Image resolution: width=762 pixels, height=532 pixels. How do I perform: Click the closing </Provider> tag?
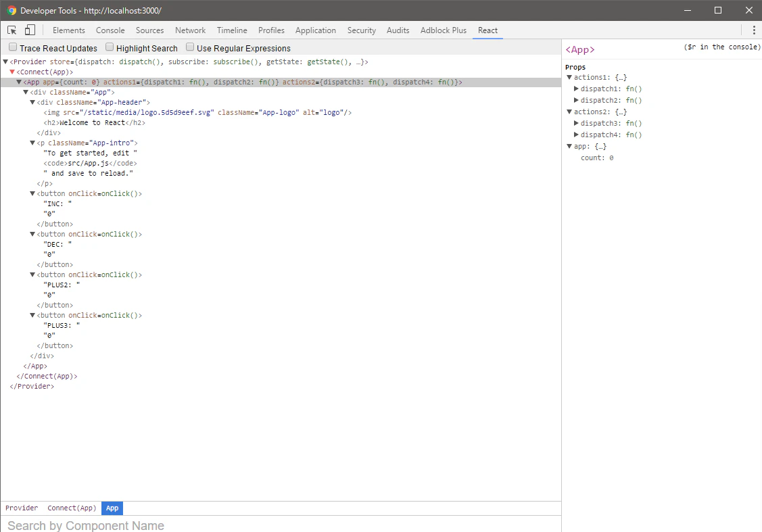pyautogui.click(x=32, y=386)
